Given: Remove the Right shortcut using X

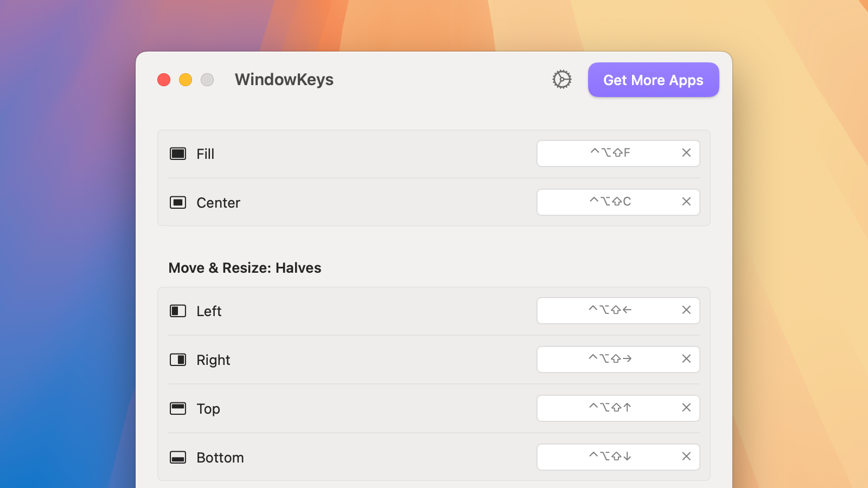Looking at the screenshot, I should click(686, 359).
